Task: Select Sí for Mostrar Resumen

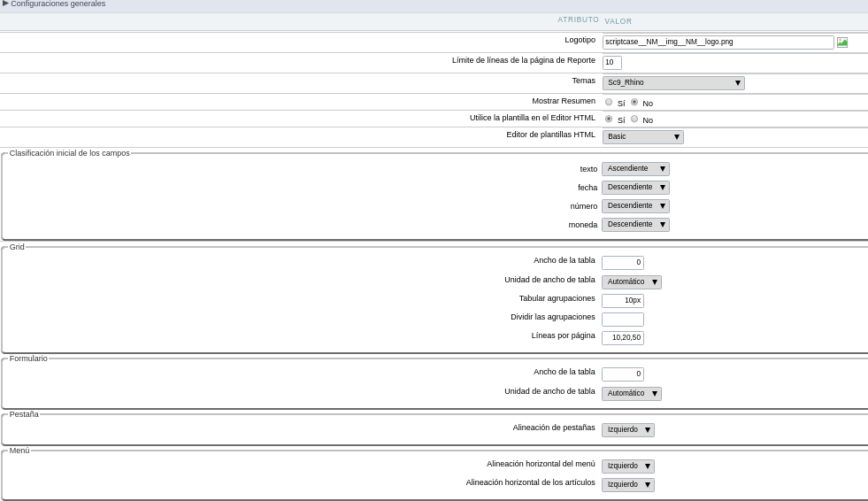Action: [609, 103]
